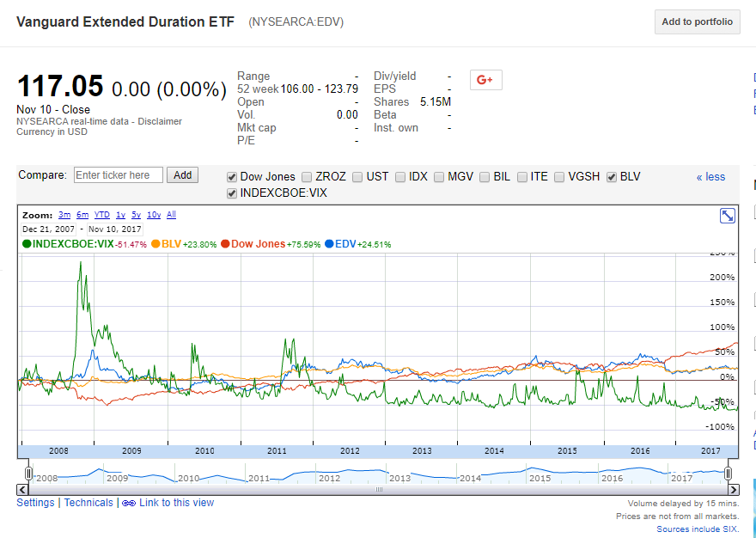Click the Sources include SIX text

click(x=698, y=529)
